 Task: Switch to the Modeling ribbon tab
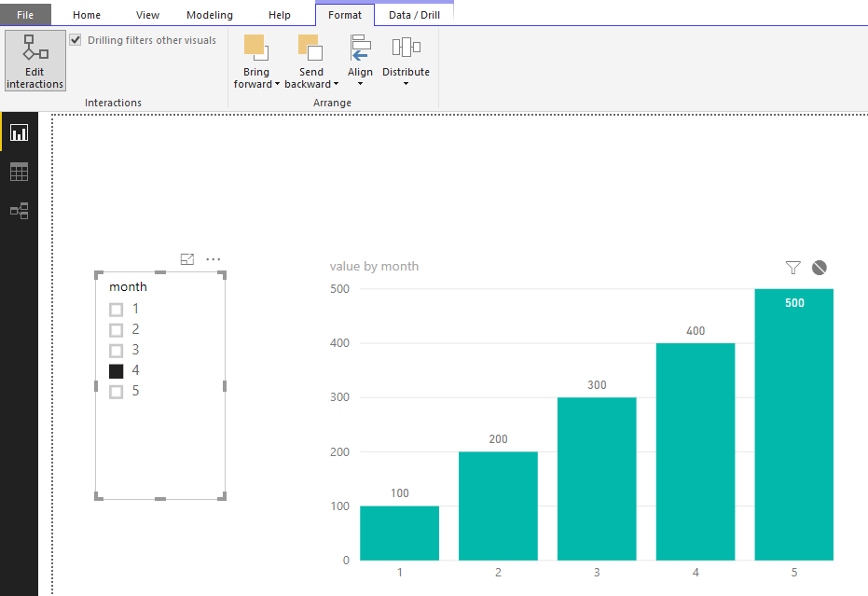click(209, 15)
